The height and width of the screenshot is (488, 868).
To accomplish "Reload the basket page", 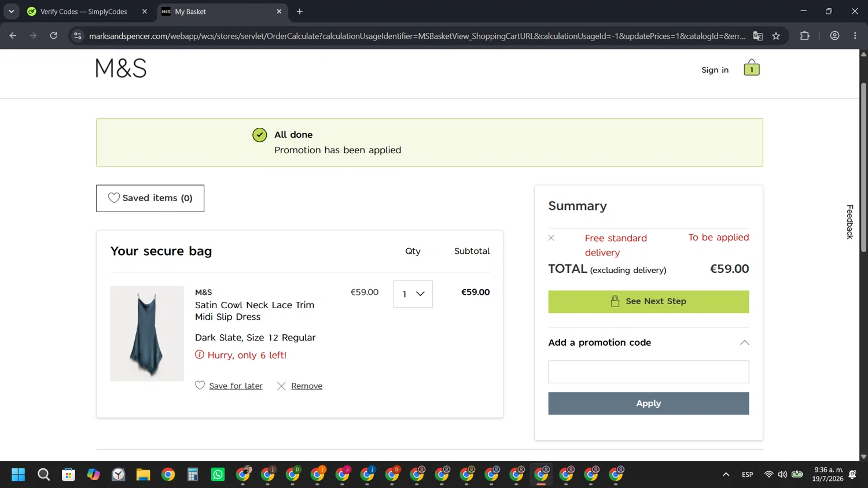I will pyautogui.click(x=53, y=36).
